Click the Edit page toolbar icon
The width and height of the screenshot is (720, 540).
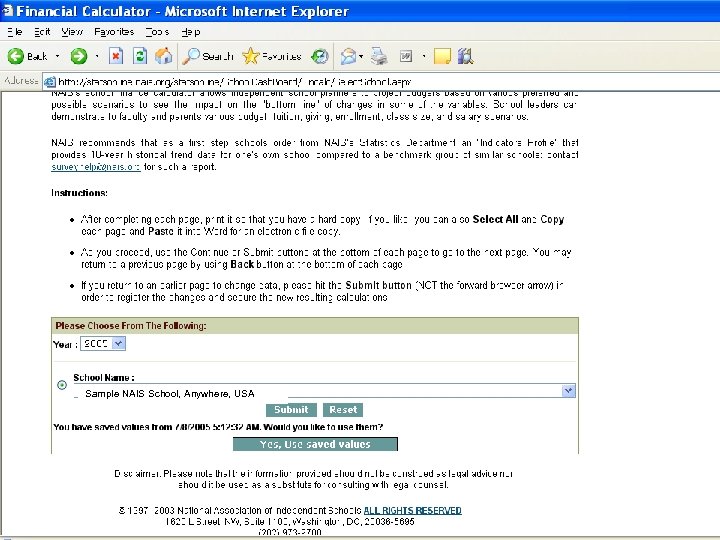406,56
